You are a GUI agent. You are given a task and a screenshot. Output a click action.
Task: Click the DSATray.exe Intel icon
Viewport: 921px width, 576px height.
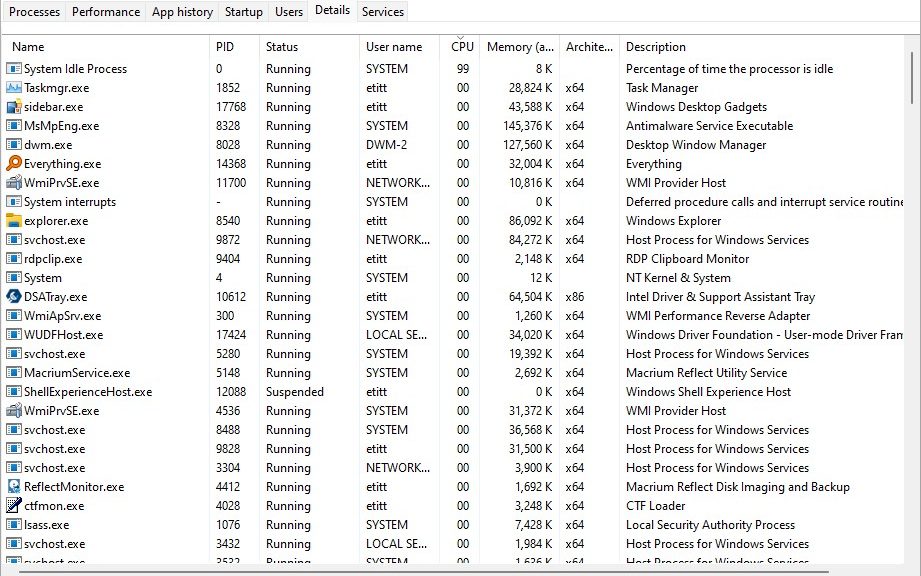point(14,297)
